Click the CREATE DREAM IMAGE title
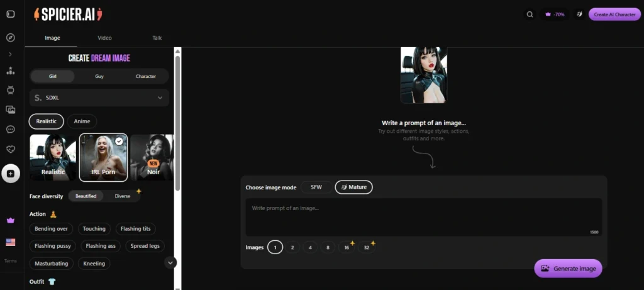644x290 pixels. coord(99,59)
